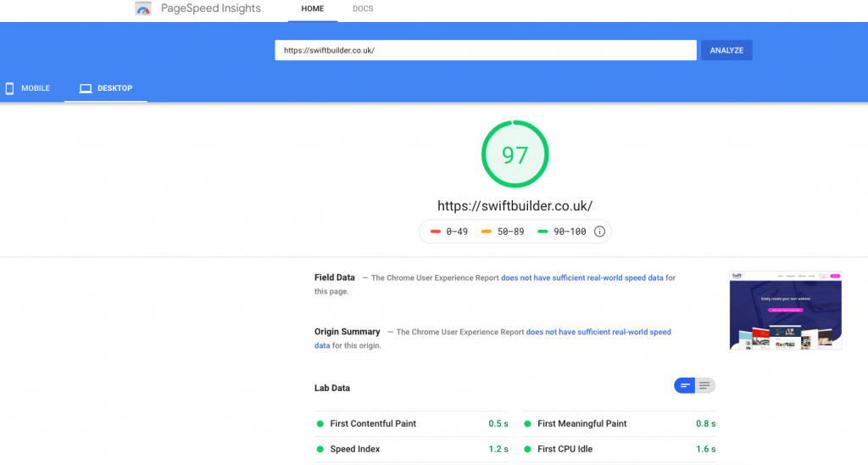Switch Lab Data to compact view

[x=685, y=386]
